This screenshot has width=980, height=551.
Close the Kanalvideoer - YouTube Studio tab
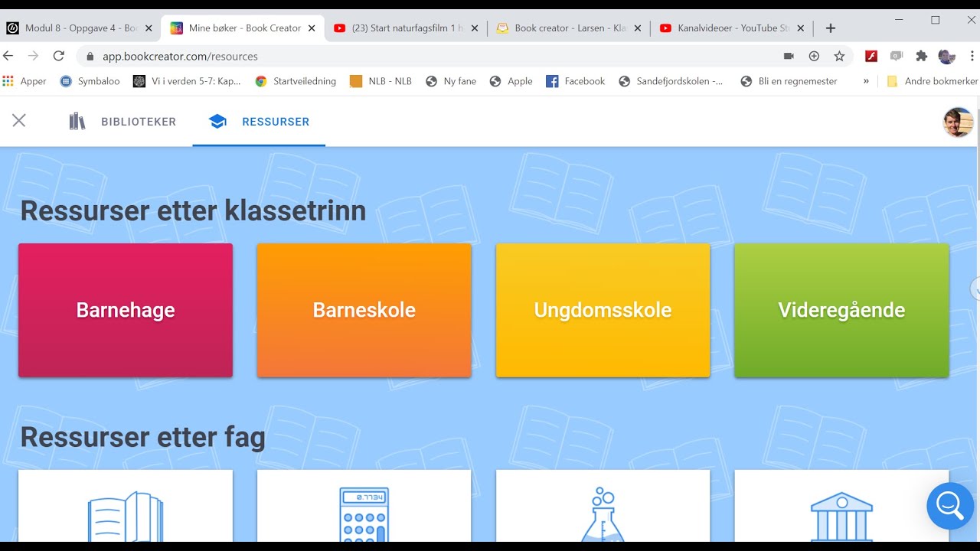(x=800, y=28)
